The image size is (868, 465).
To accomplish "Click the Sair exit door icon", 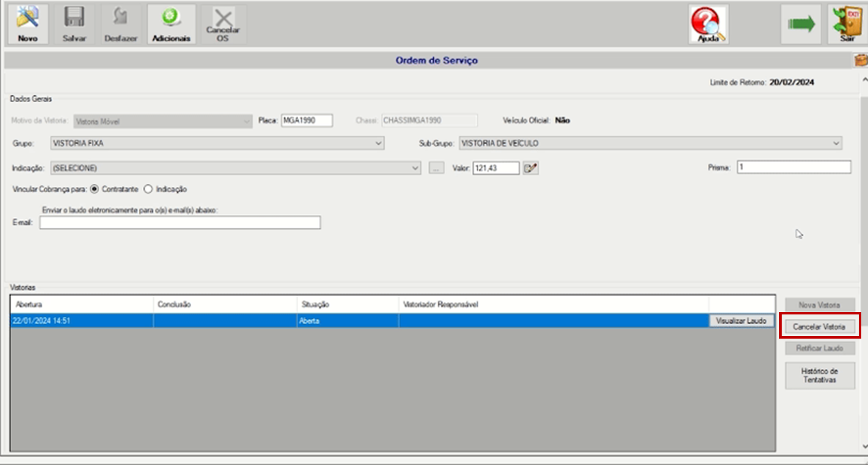I will click(x=847, y=24).
